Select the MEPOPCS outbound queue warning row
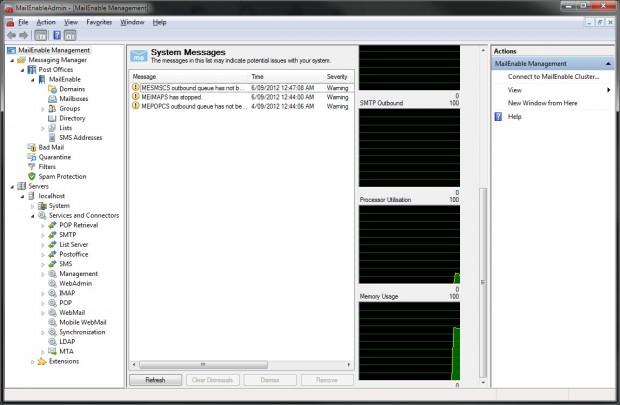 pos(241,106)
